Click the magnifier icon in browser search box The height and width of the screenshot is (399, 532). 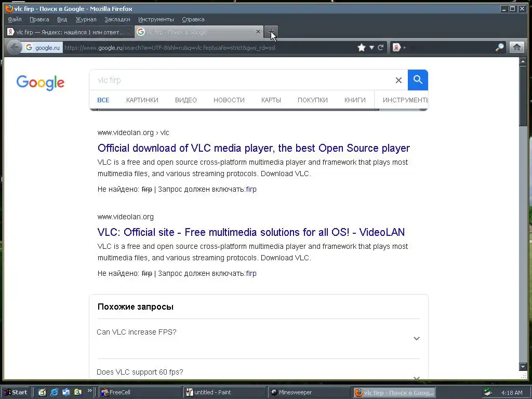(x=499, y=47)
